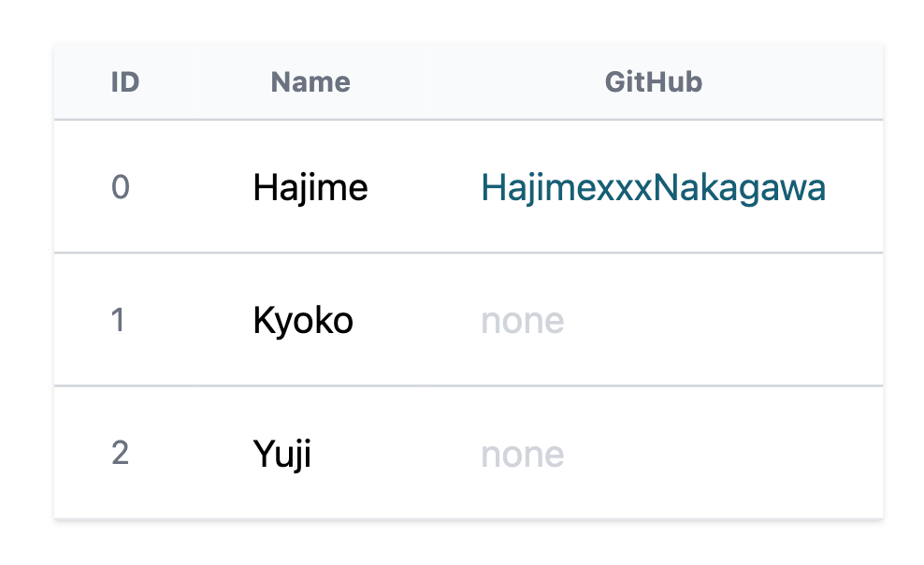Click the gap between Hajime and GitHub link
The height and width of the screenshot is (565, 924).
click(x=425, y=187)
